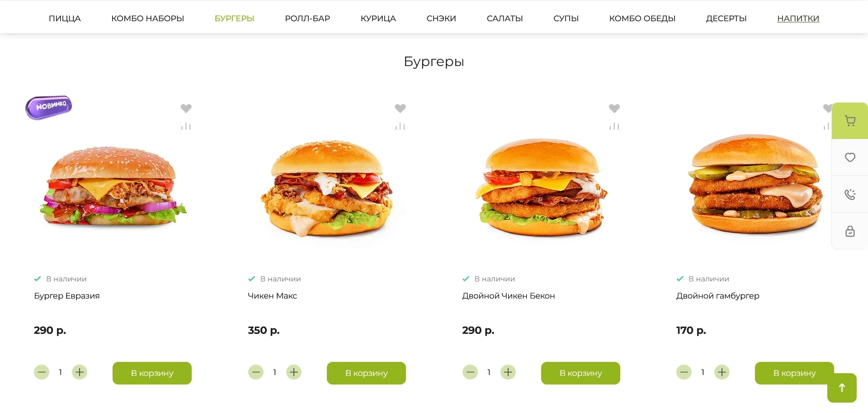Click the Чикен Макс burger image
Image resolution: width=868 pixels, height=413 pixels.
tap(326, 189)
